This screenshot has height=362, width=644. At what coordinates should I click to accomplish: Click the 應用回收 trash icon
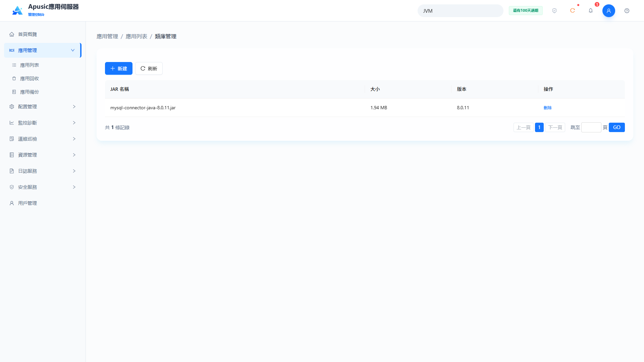(x=14, y=78)
